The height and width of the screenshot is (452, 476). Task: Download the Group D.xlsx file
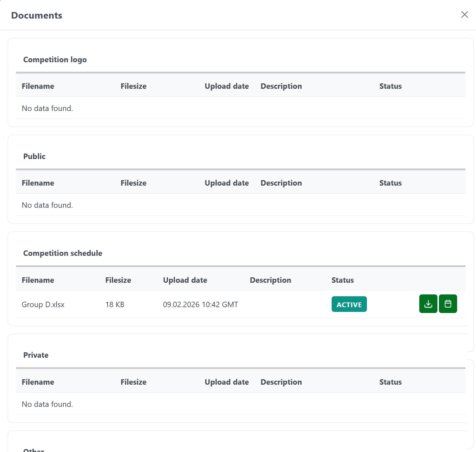coord(428,304)
